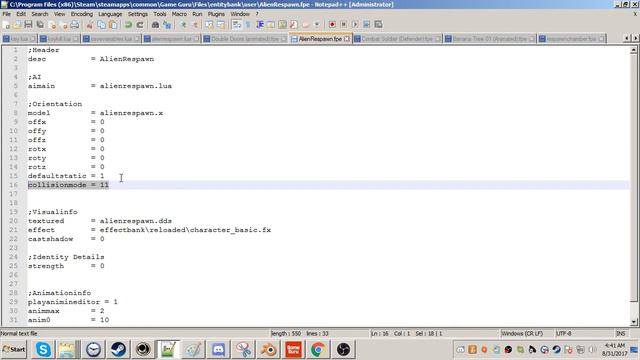Click line 'model = alienrespawn.x'
This screenshot has width=640, height=360.
pyautogui.click(x=95, y=113)
